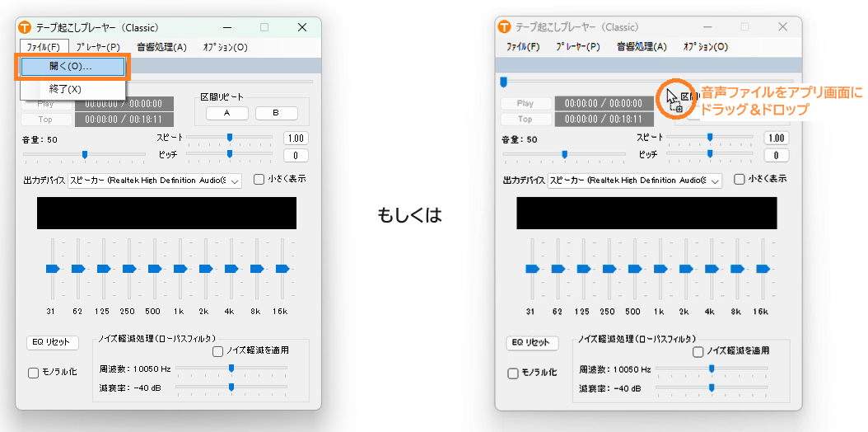868x432 pixels.
Task: Click section repeat B button in the left window
Action: [x=276, y=113]
